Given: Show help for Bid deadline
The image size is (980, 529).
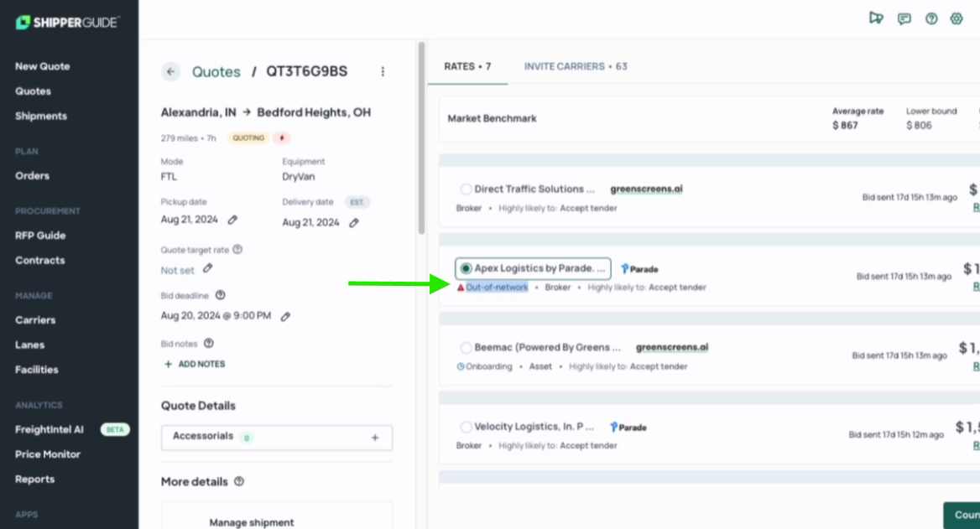Looking at the screenshot, I should click(x=220, y=295).
